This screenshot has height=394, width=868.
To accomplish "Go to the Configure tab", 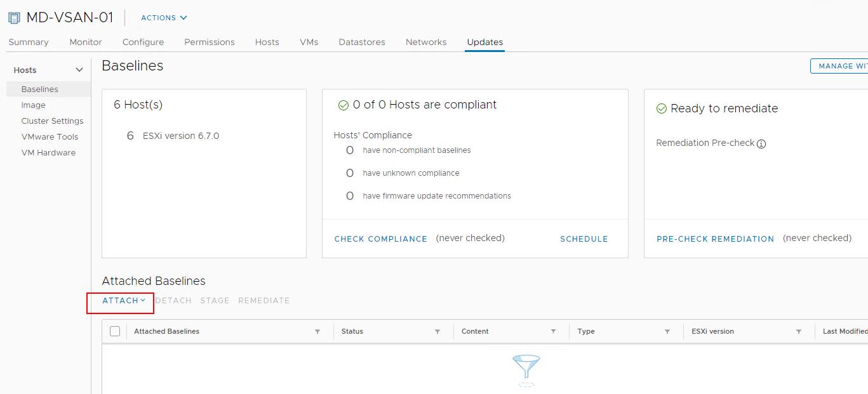I will coord(143,42).
